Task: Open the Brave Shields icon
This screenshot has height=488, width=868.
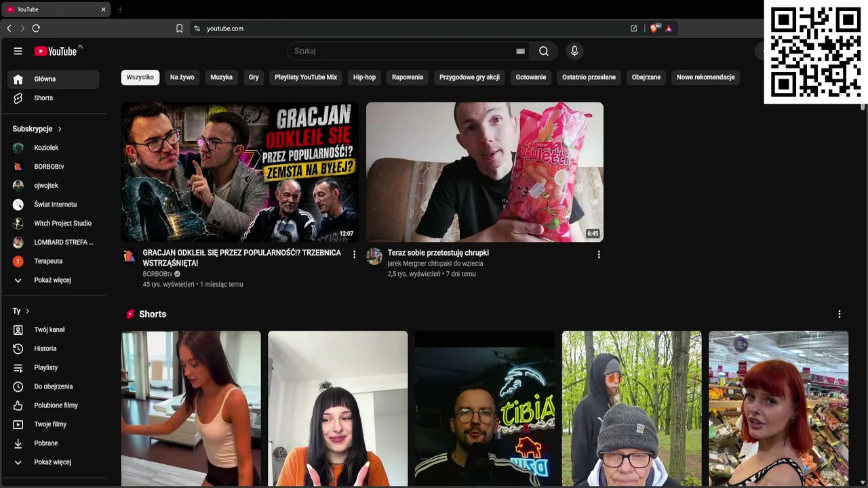Action: [x=654, y=28]
